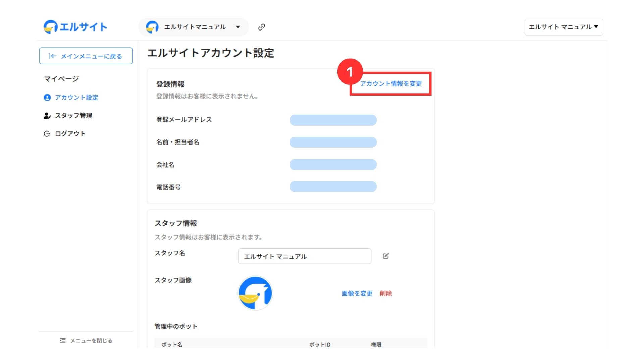Click the pencil edit icon for staff name
644x362 pixels.
coord(386,256)
